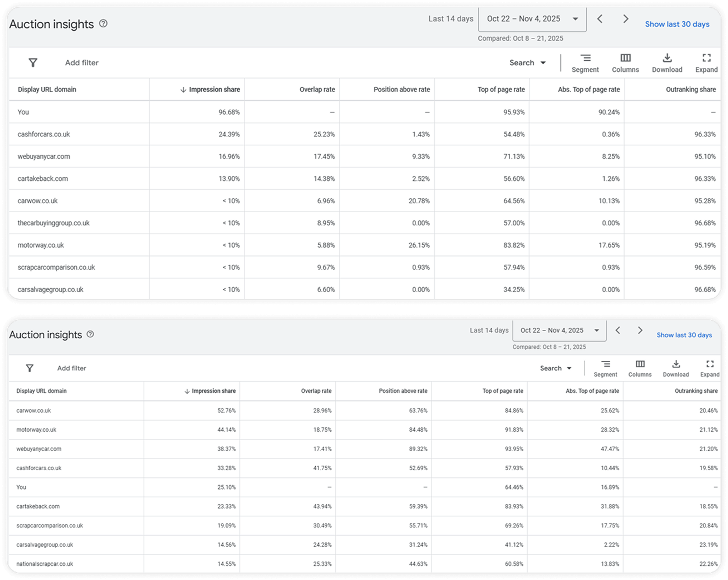The height and width of the screenshot is (580, 728).
Task: Select cartakeback.com row in bottom table
Action: click(x=365, y=506)
